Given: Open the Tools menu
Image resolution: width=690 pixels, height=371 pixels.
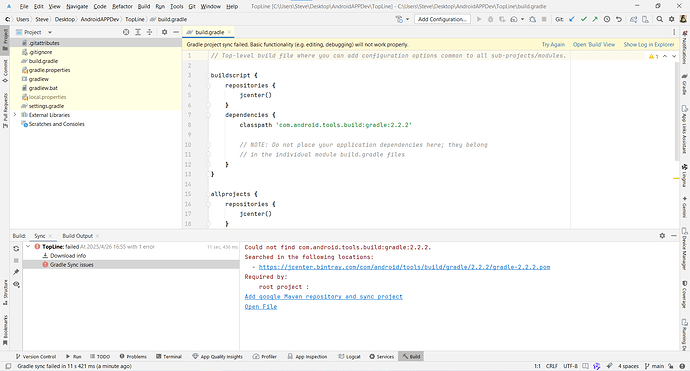Looking at the screenshot, I should (x=176, y=6).
